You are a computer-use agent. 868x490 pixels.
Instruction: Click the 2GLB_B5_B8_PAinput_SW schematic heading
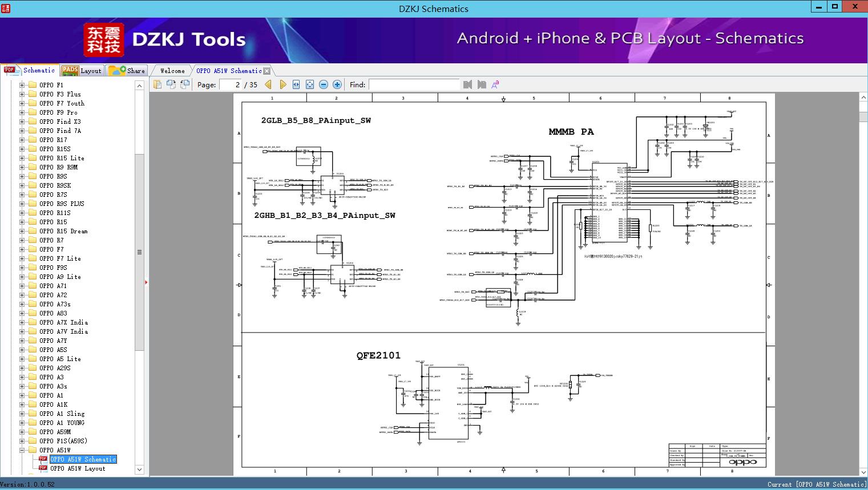316,120
